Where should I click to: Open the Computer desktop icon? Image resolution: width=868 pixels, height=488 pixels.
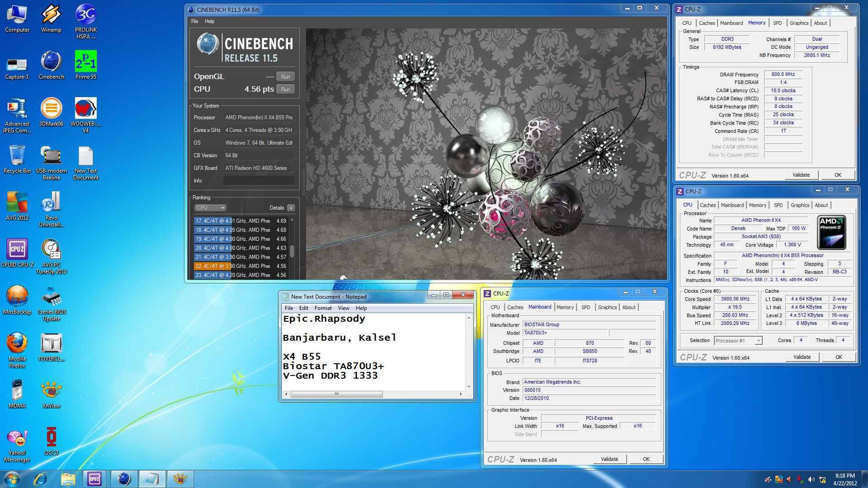pos(17,19)
